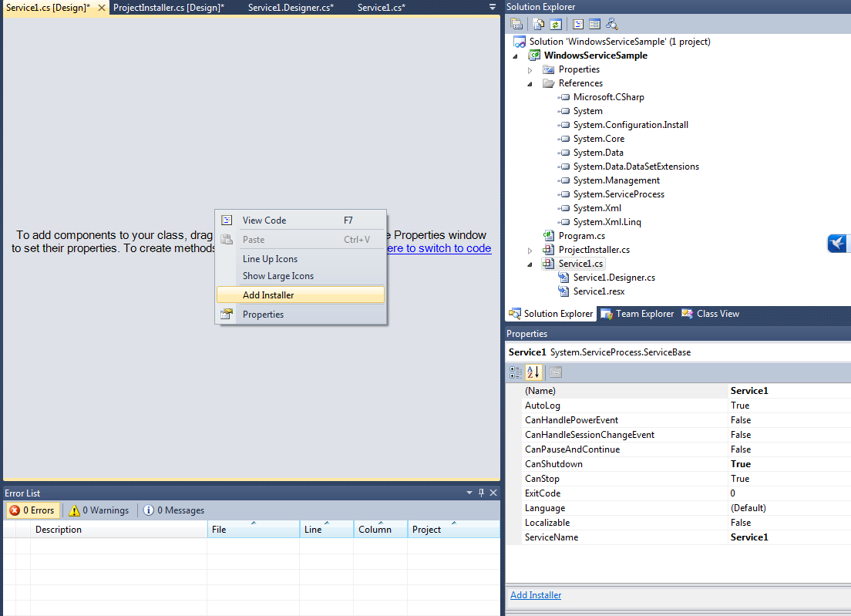Screen dimensions: 851x616
Task: Select the System.Management reference
Action: (617, 180)
